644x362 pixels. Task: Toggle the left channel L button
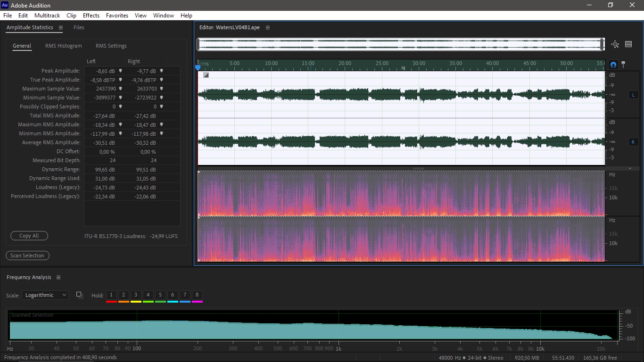[x=633, y=95]
